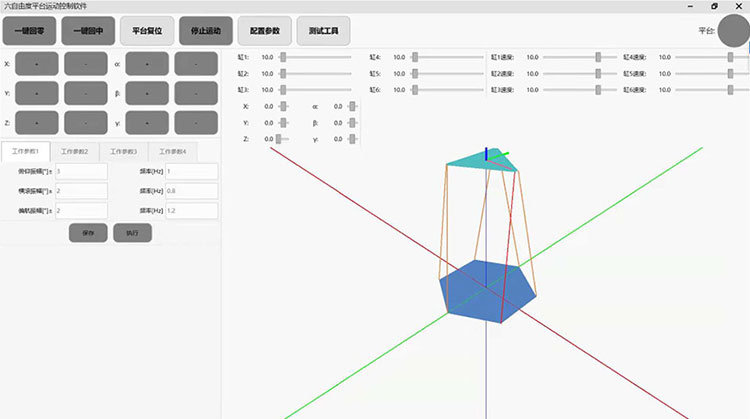Click the Z position slider handle
750x419 pixels.
[279, 139]
